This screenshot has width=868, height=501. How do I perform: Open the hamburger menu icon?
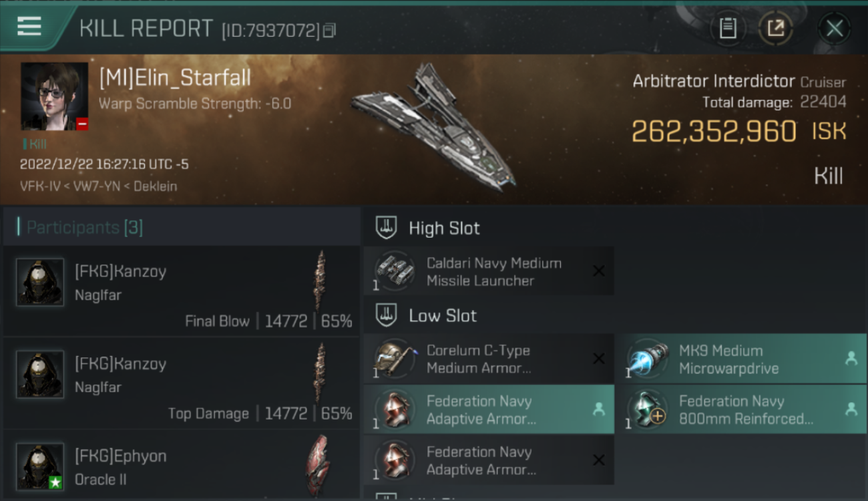coord(29,27)
